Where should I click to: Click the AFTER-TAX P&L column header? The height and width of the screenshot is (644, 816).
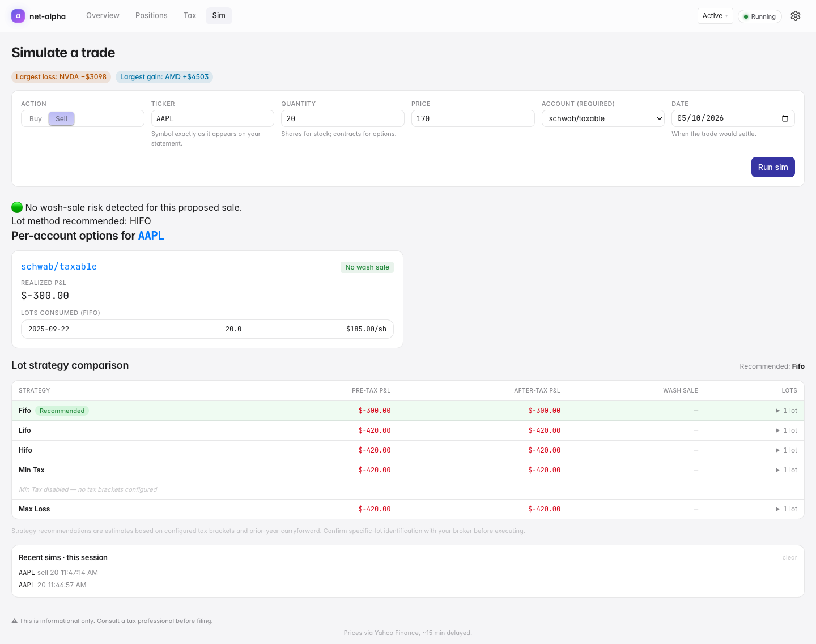click(537, 390)
